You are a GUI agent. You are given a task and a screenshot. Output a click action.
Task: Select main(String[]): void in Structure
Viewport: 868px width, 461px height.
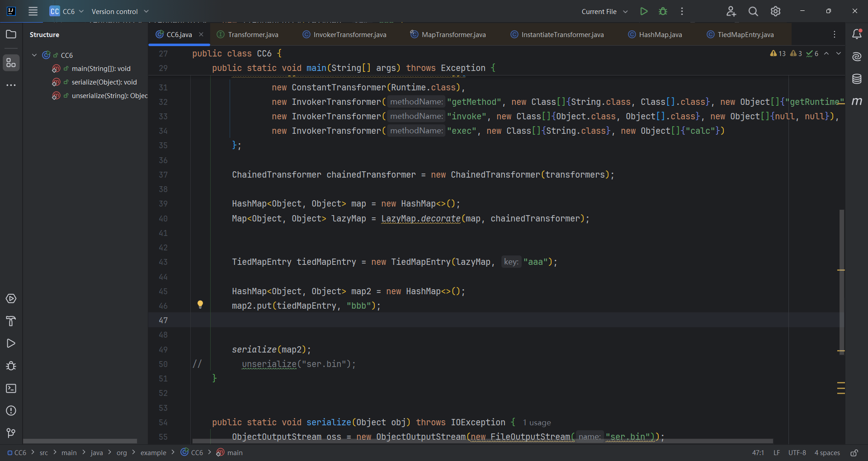pyautogui.click(x=101, y=69)
